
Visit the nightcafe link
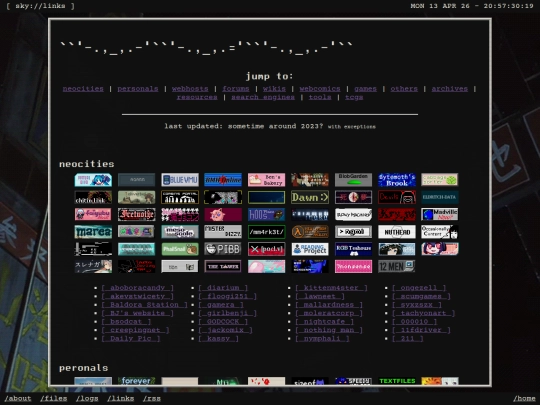324,322
